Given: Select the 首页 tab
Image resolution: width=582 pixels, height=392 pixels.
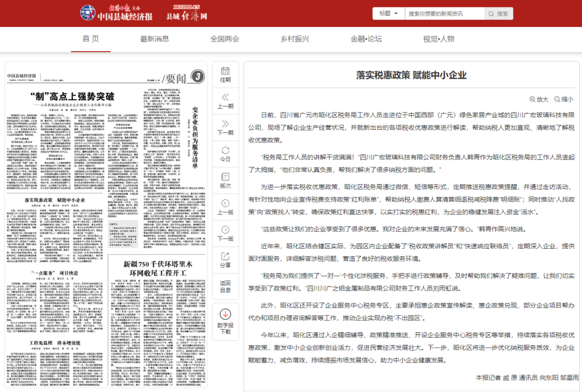Looking at the screenshot, I should pos(91,39).
